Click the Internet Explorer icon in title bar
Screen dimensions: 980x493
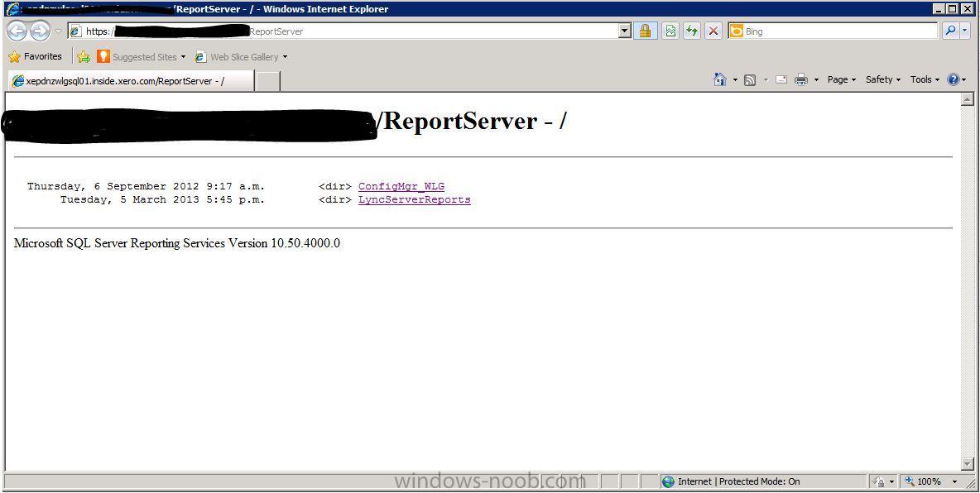(x=12, y=9)
